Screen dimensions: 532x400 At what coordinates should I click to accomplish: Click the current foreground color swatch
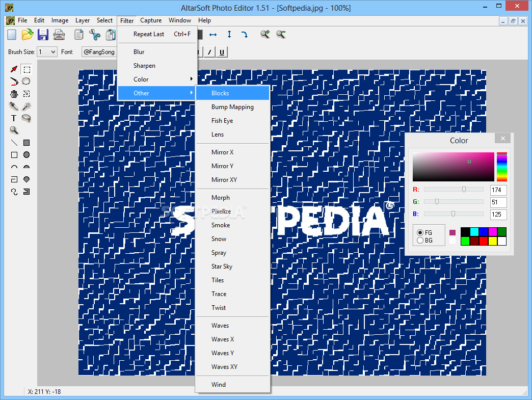[453, 232]
